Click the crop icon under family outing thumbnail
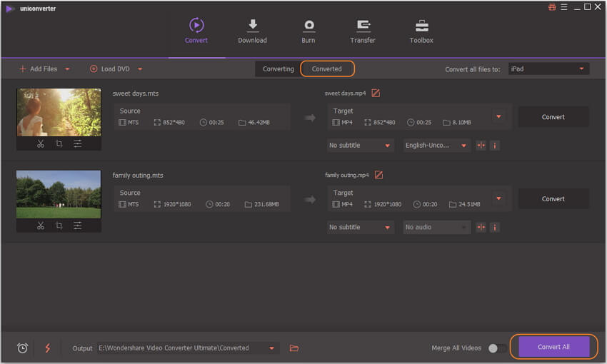607x364 pixels. (59, 226)
